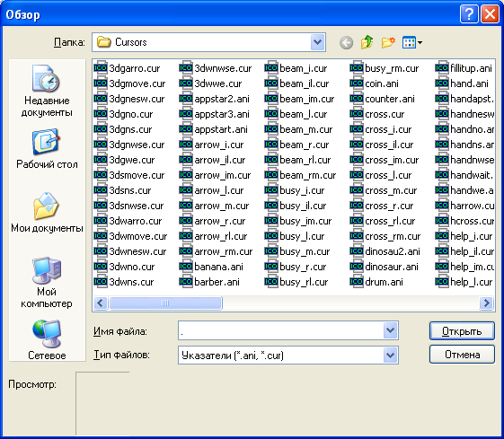The height and width of the screenshot is (439, 504).
Task: Open the Тип файлов dropdown list
Action: pyautogui.click(x=390, y=356)
